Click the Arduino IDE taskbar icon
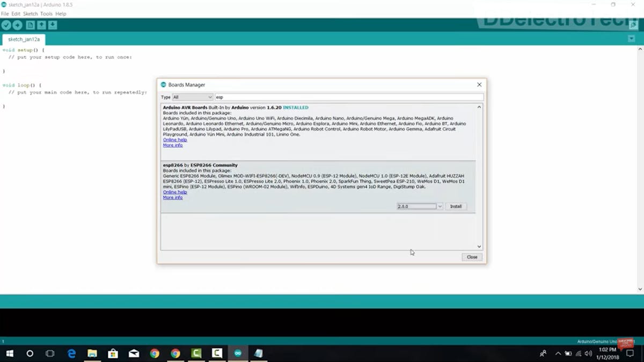Viewport: 644px width, 362px height. (x=238, y=353)
